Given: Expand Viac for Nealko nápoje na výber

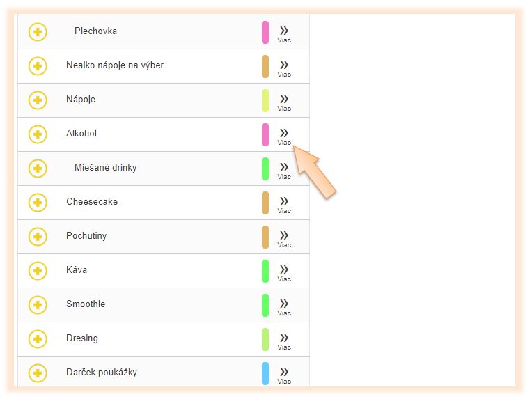Looking at the screenshot, I should point(284,69).
